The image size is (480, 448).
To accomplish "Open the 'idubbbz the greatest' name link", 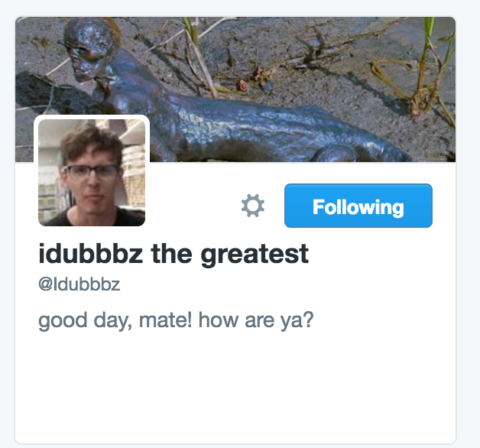I will 174,254.
